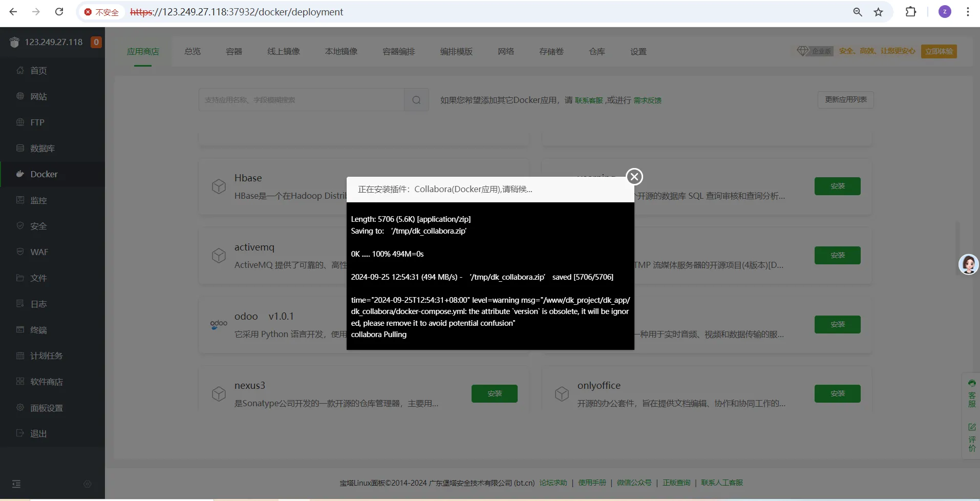Click the insecure connection warning badge

(101, 12)
